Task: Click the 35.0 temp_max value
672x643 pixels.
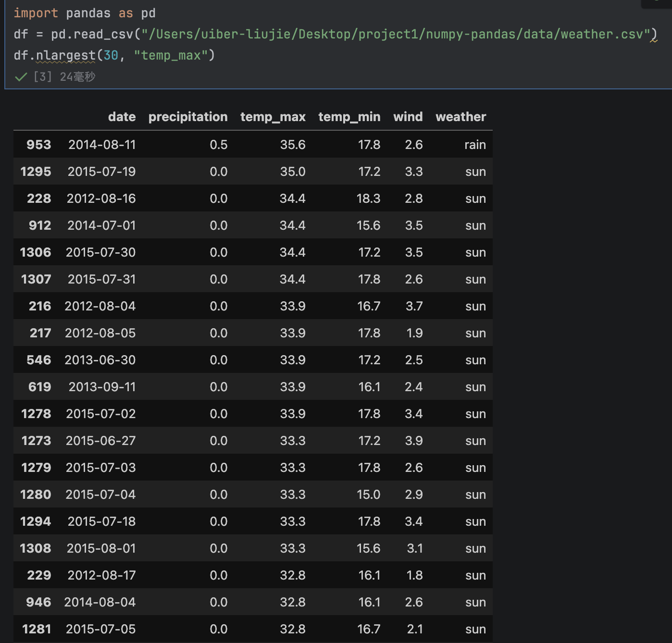Action: pyautogui.click(x=293, y=172)
